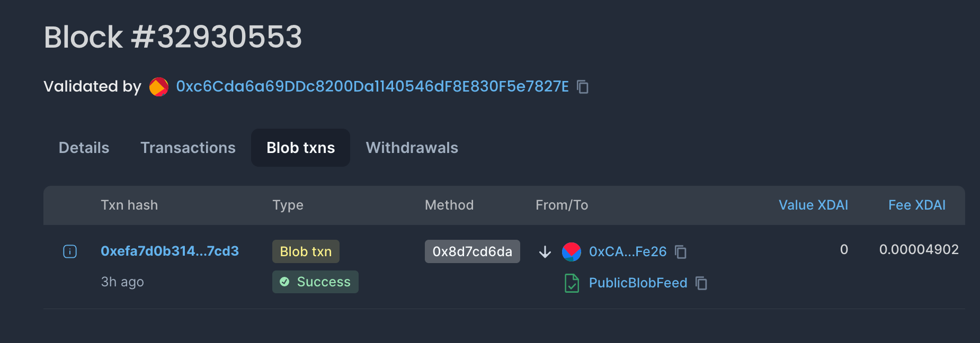Open validator address 0xc6Cda6a69DDc8200...

(372, 86)
